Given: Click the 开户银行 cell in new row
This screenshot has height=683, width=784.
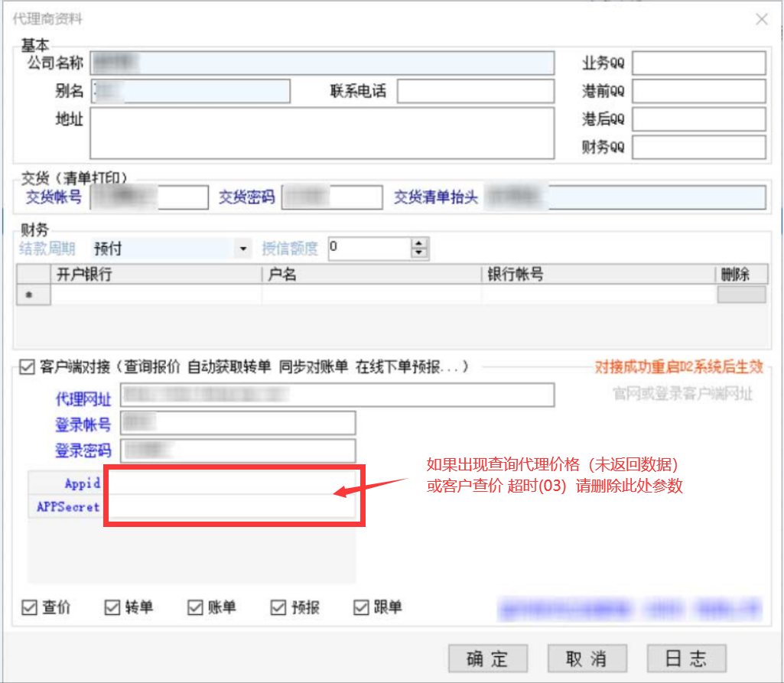Looking at the screenshot, I should pos(156,294).
